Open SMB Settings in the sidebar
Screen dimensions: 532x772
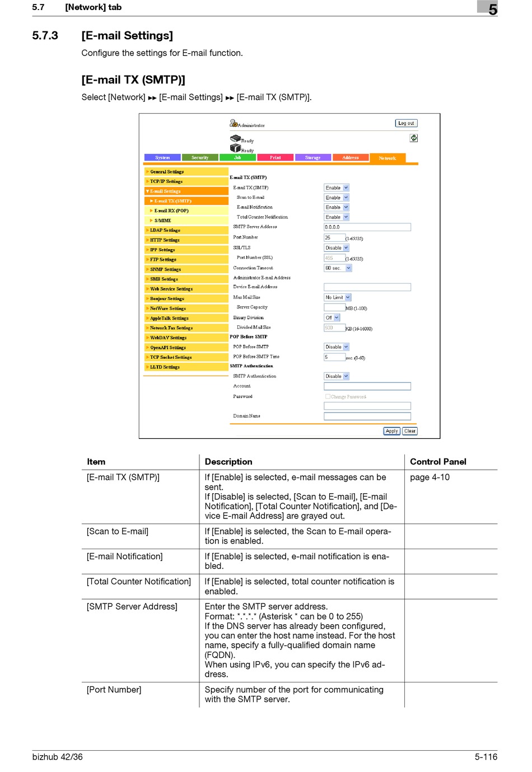tap(186, 279)
